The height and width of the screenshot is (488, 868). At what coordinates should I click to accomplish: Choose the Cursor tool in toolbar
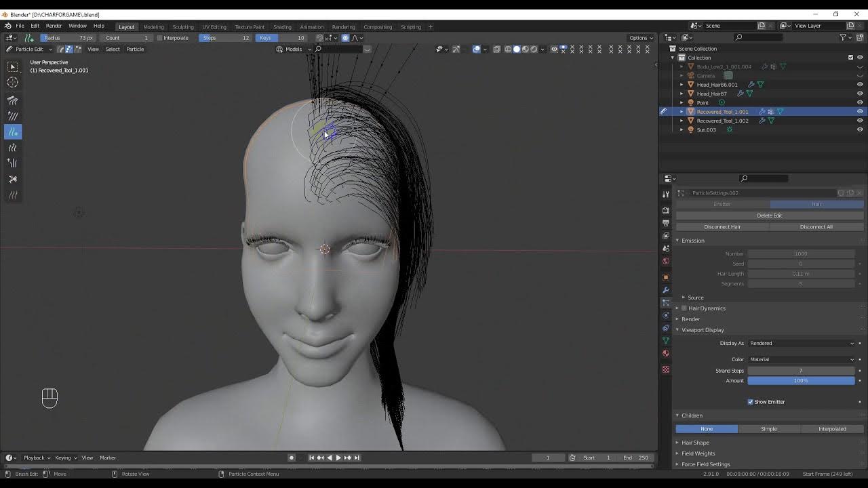(x=13, y=82)
